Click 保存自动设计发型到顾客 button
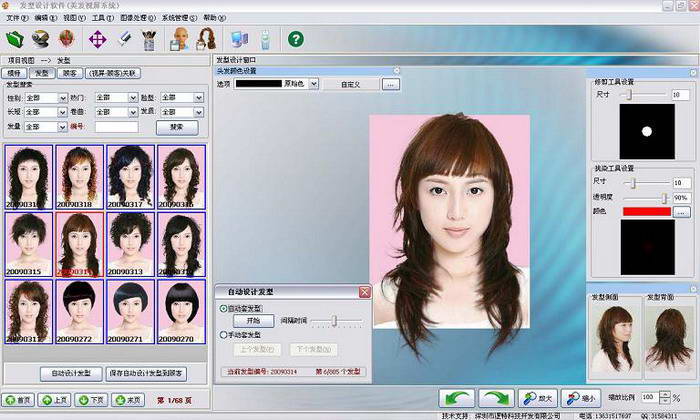The height and width of the screenshot is (420, 700). click(x=146, y=373)
